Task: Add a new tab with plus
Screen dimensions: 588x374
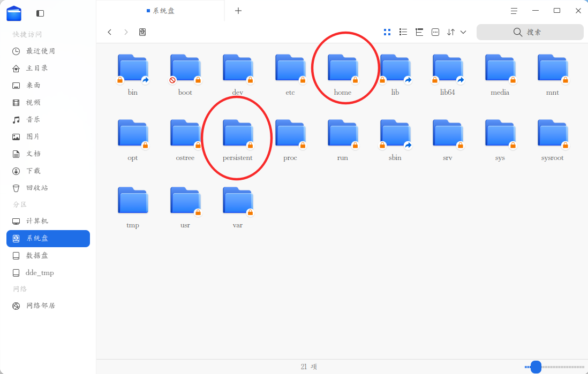Action: tap(238, 11)
